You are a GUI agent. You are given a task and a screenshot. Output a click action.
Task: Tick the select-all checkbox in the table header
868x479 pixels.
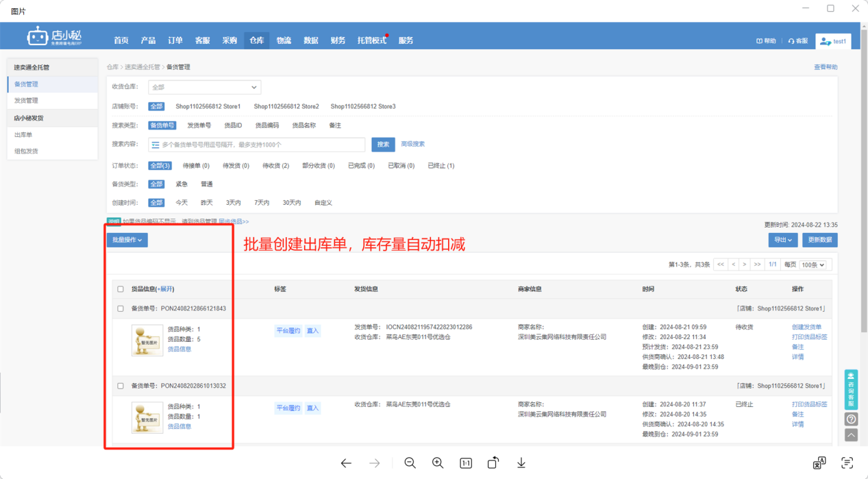pos(121,289)
